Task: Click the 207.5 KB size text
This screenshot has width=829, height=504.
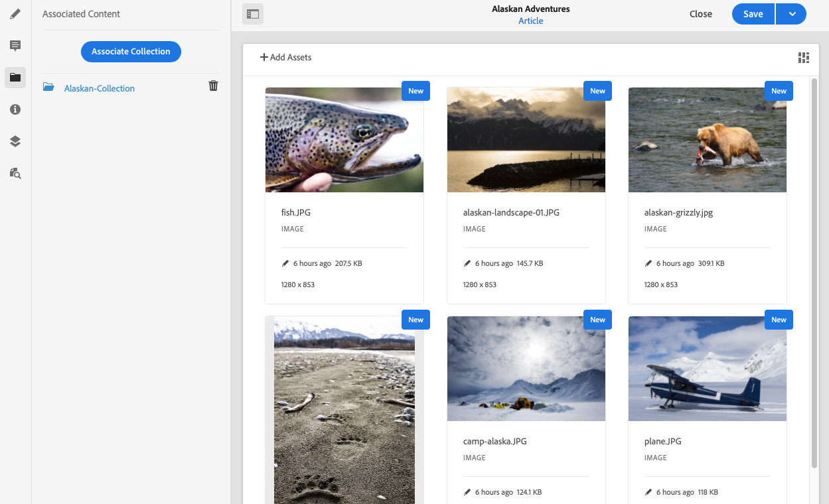Action: 348,263
